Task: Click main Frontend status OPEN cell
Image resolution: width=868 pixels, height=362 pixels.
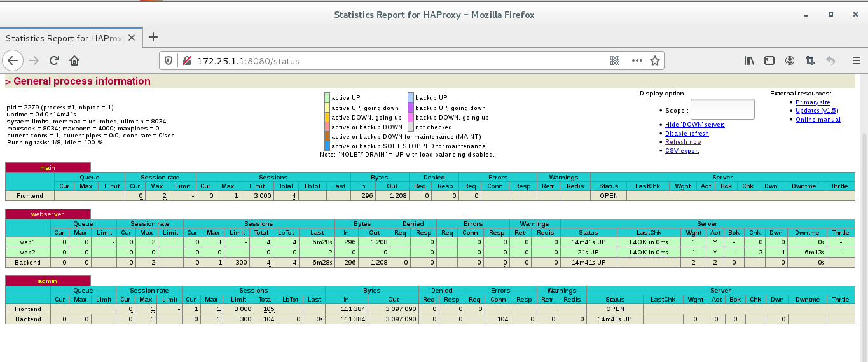Action: [x=609, y=196]
